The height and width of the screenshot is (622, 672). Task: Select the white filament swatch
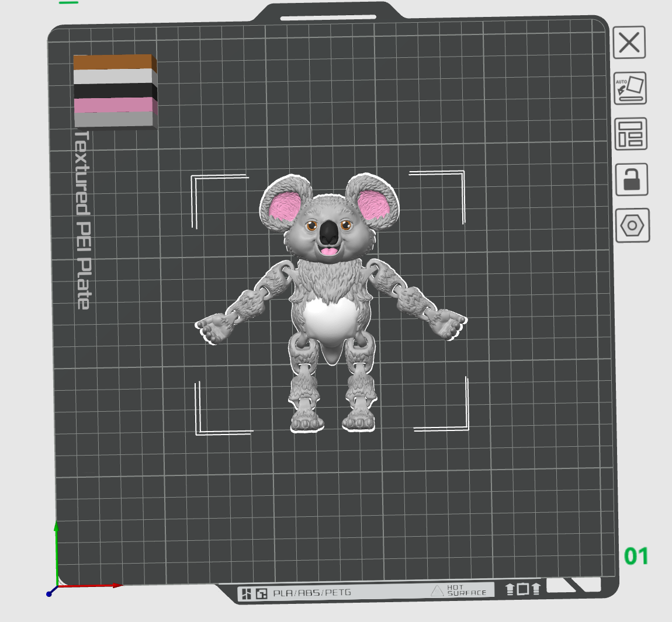(x=114, y=78)
